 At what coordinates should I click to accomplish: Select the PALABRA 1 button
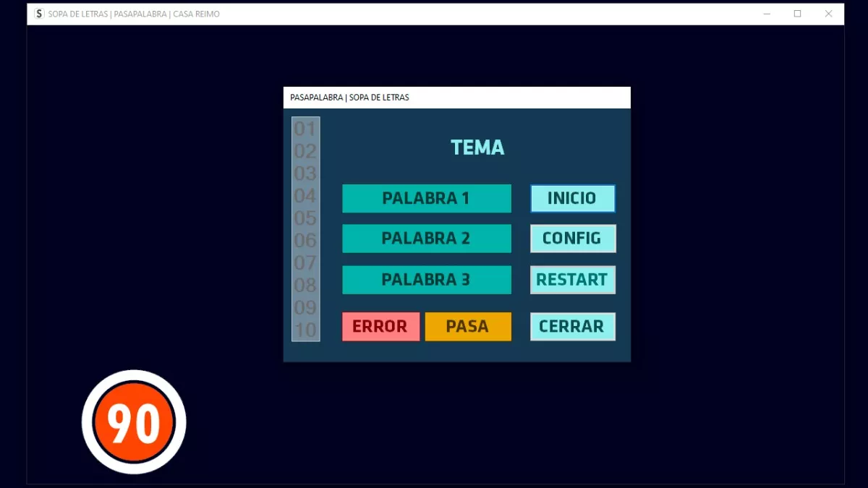[x=426, y=198]
